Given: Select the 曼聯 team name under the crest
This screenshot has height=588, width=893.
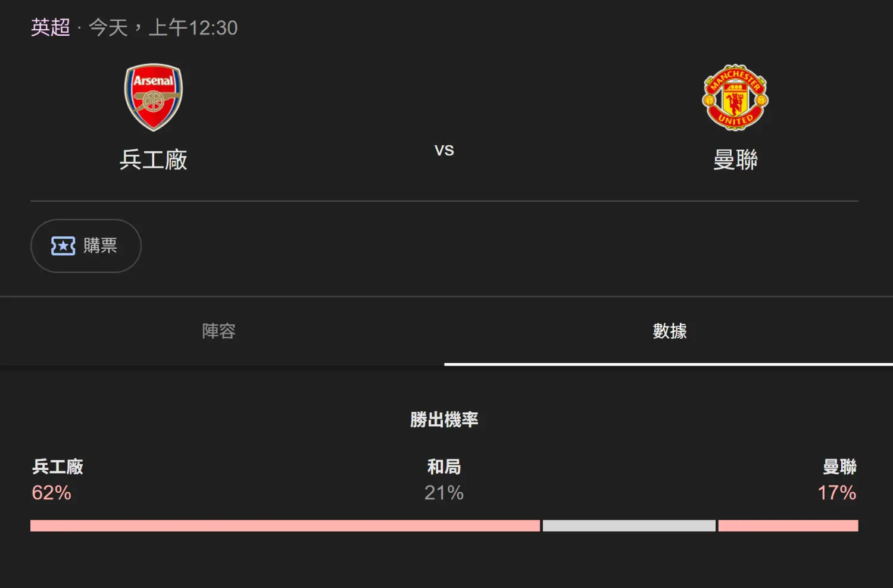Looking at the screenshot, I should click(x=735, y=159).
